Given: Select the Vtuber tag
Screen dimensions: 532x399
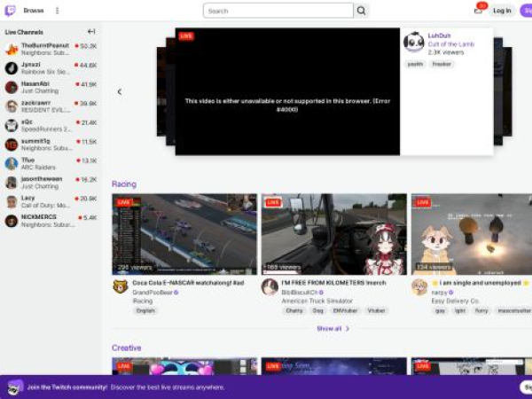Looking at the screenshot, I should 376,310.
